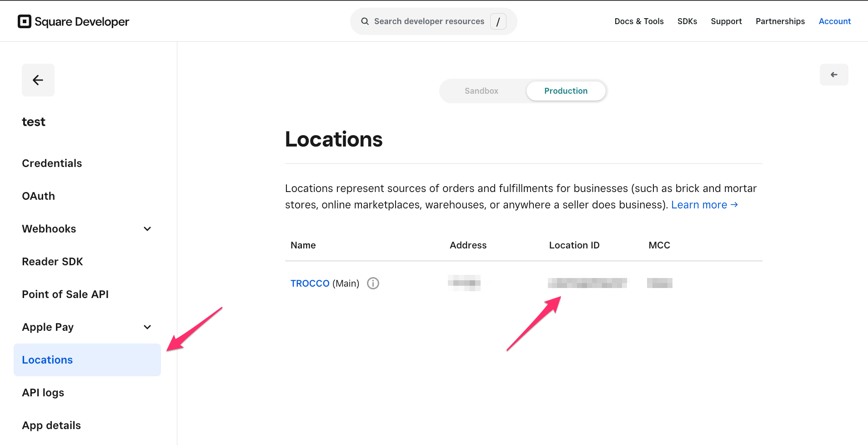Screen dimensions: 868x445
Task: Open Docs & Tools in top navigation
Action: tap(639, 21)
